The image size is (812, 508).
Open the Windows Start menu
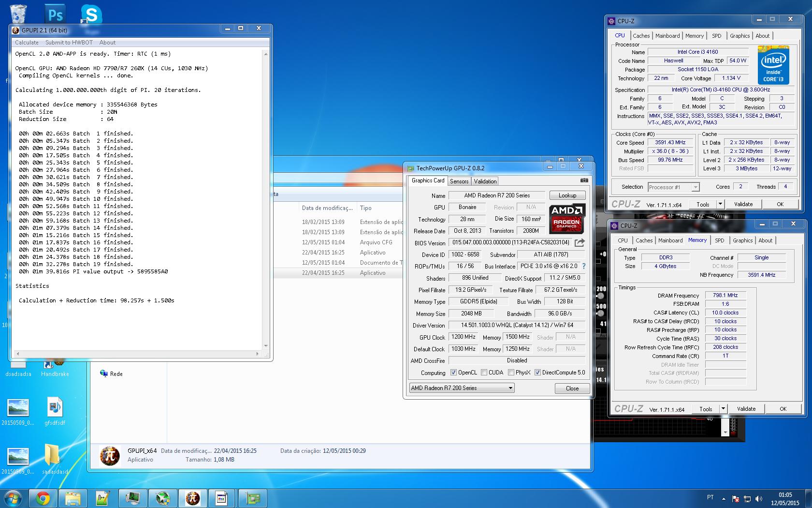tap(13, 498)
